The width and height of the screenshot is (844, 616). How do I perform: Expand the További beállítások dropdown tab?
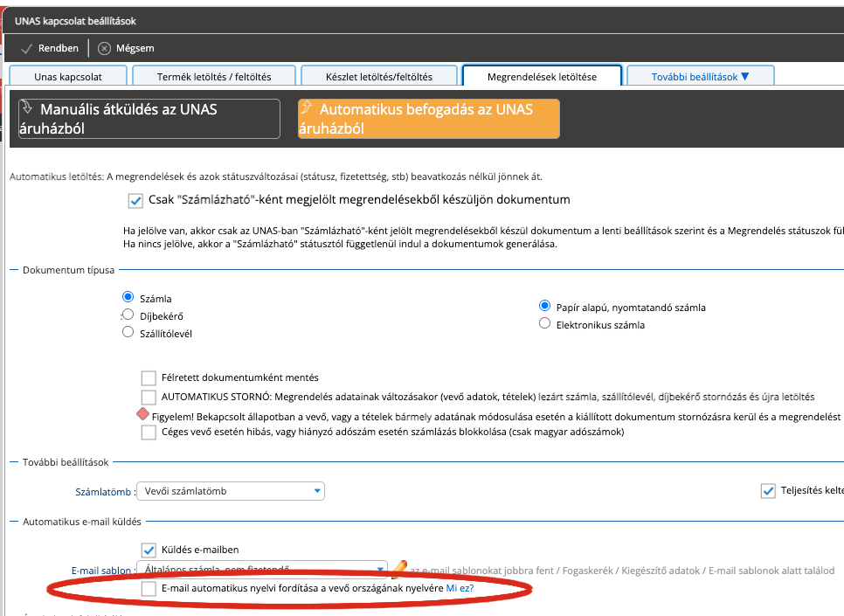point(700,77)
